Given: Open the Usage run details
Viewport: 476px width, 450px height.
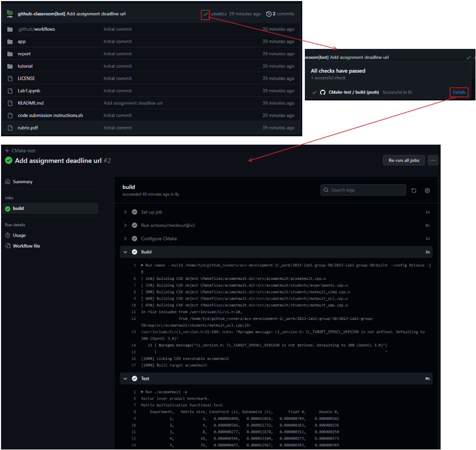Looking at the screenshot, I should click(x=19, y=235).
